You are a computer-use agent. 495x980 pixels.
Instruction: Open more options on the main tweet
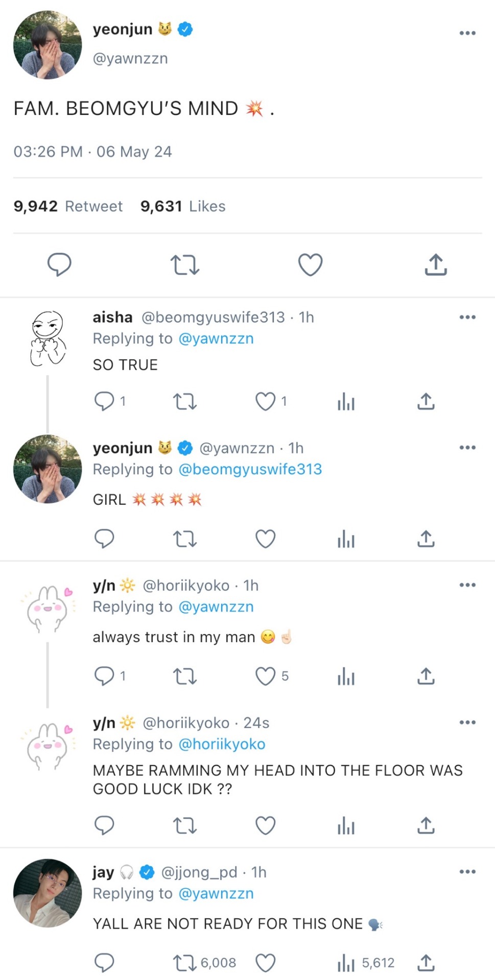tap(467, 33)
